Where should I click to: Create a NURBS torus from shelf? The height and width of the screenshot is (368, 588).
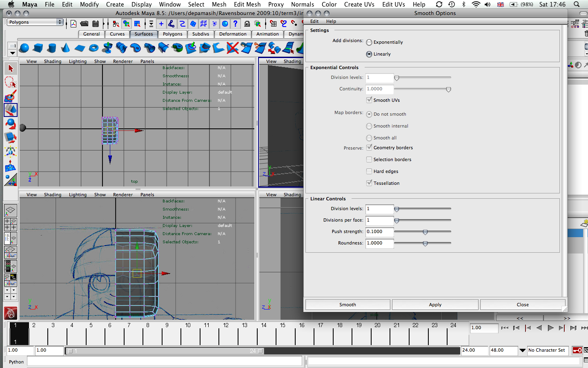pos(94,48)
